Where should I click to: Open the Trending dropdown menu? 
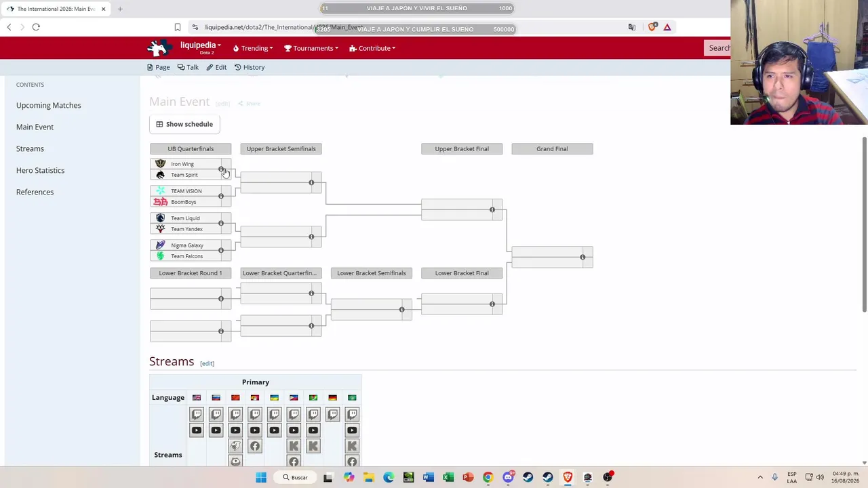click(x=253, y=48)
